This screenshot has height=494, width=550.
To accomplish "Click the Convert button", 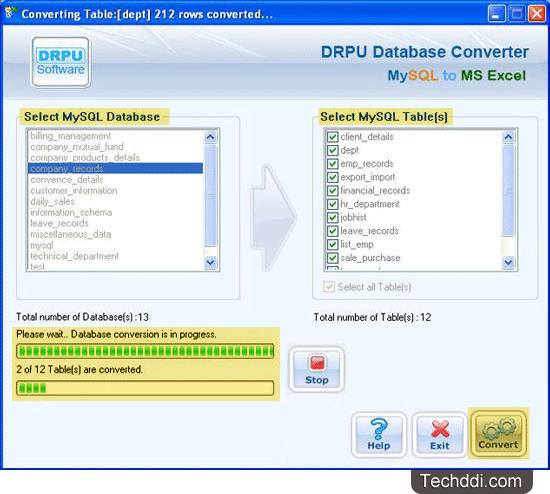I will point(498,434).
